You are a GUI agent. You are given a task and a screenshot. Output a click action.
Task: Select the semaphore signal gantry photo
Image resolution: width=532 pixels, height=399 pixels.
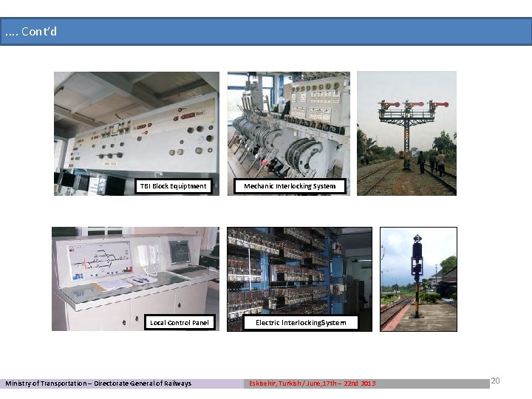pyautogui.click(x=406, y=133)
